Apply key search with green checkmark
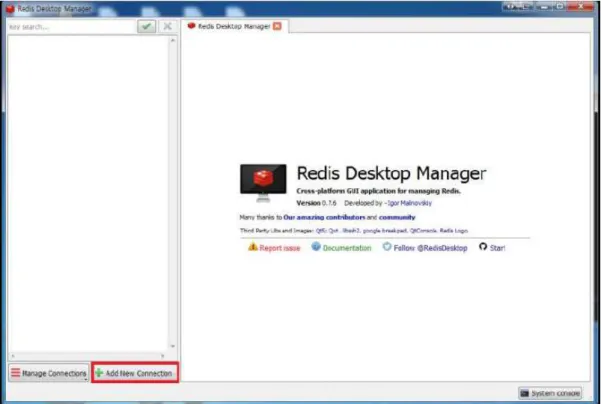The width and height of the screenshot is (601, 404). coord(146,26)
